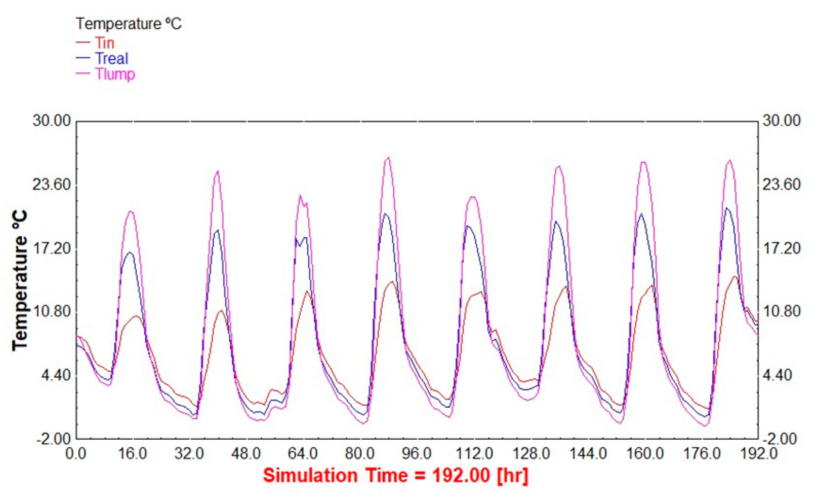Click the red Tin legend line swatch

click(x=83, y=42)
